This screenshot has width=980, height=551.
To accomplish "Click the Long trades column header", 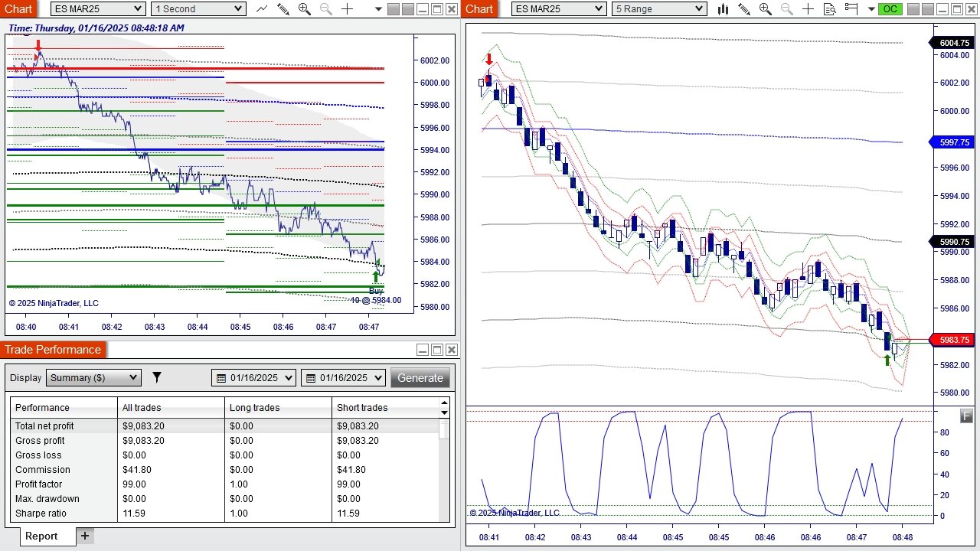I will tap(278, 408).
